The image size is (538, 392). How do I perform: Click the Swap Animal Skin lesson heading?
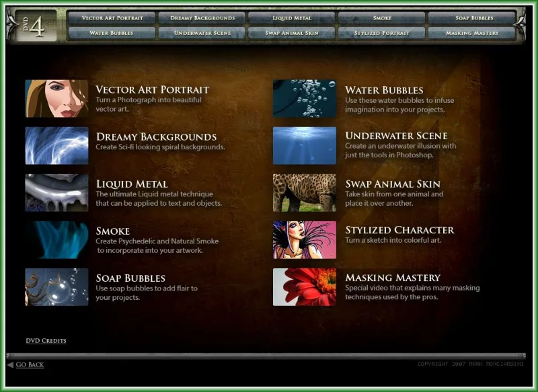point(393,184)
